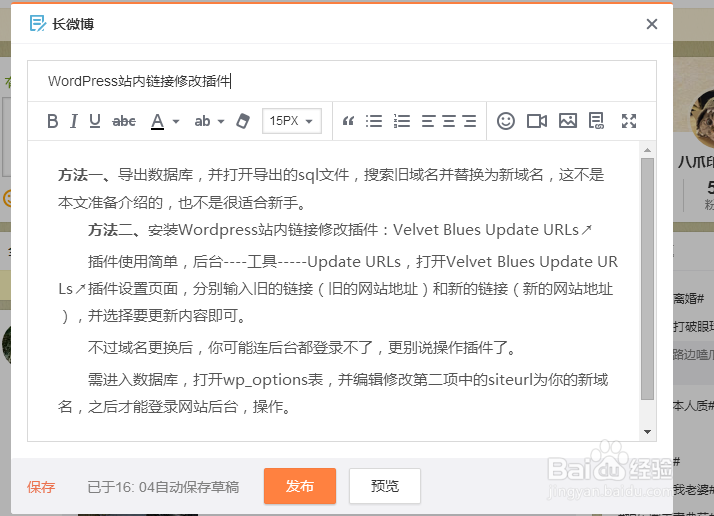Apply the font color A icon
This screenshot has height=516, width=714.
point(158,121)
